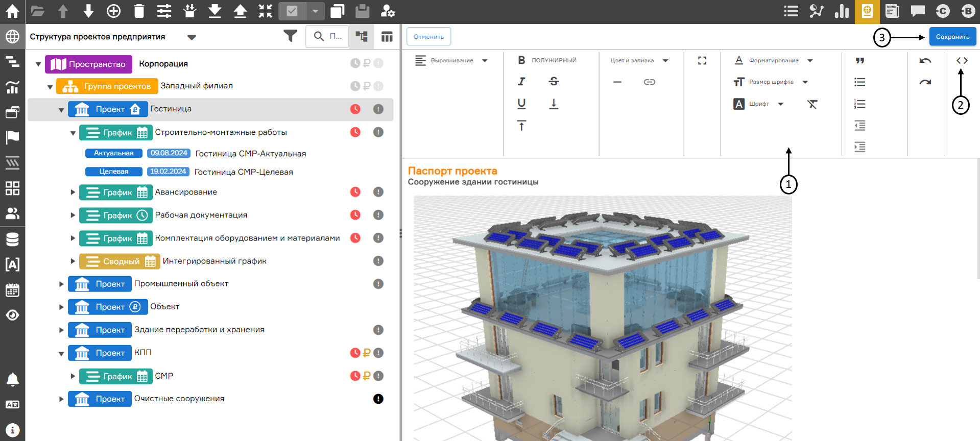
Task: Click the add (plus circle) toolbar icon
Action: [x=114, y=11]
